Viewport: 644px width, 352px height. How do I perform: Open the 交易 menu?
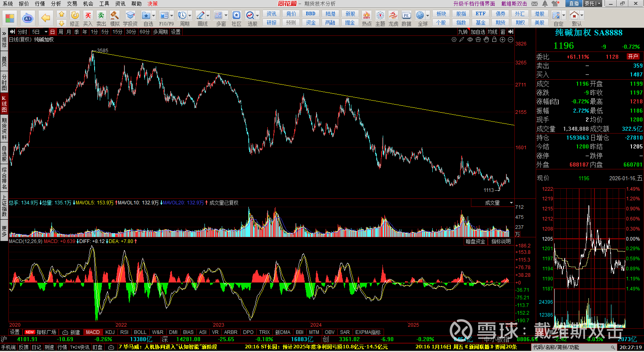coord(72,4)
